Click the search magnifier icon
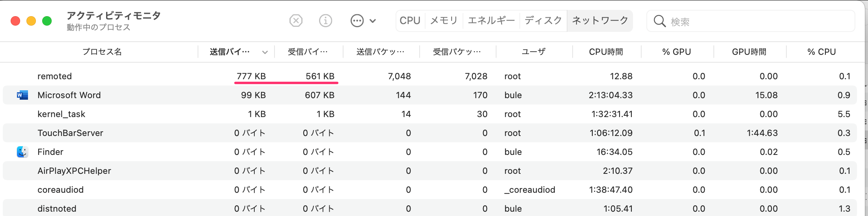The image size is (868, 216). [659, 21]
